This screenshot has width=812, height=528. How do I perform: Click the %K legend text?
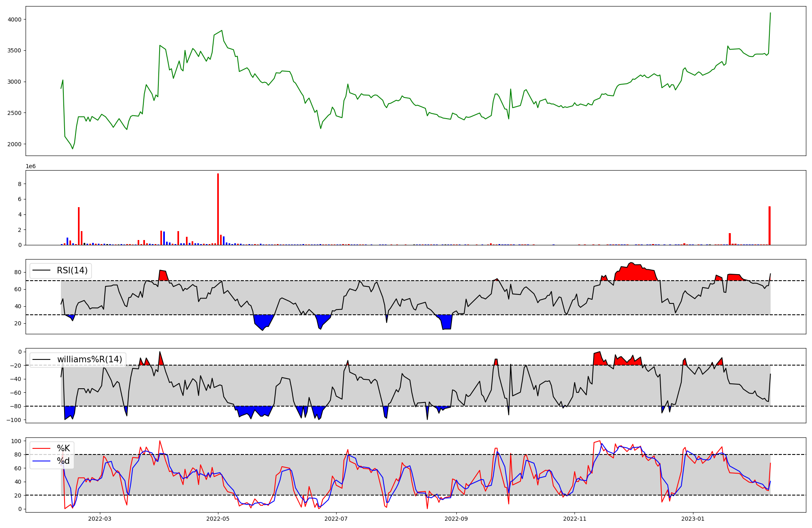tap(63, 448)
